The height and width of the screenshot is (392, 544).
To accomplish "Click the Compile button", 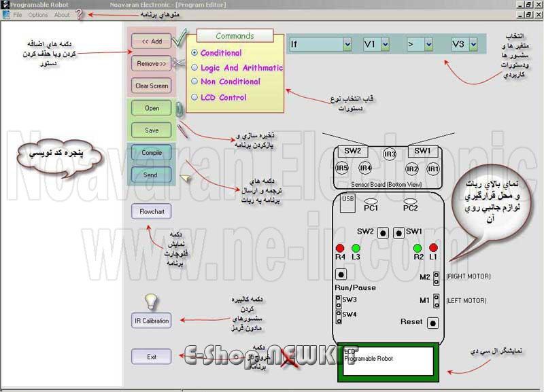I will click(152, 153).
